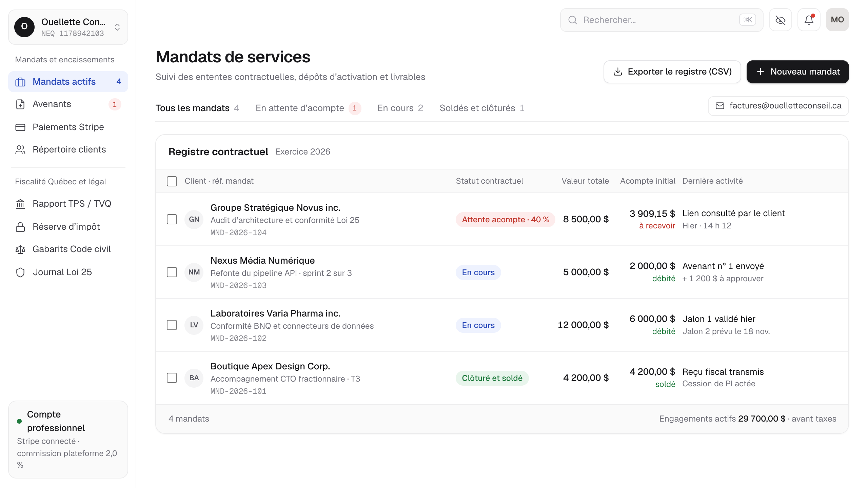
Task: Click the Compte professionnel status card
Action: coord(68,440)
